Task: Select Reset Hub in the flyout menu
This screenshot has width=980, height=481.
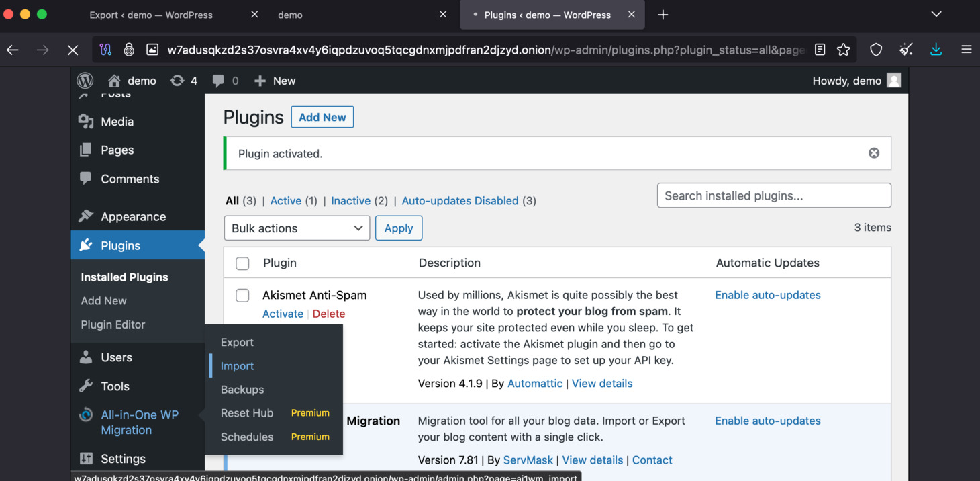Action: 247,413
